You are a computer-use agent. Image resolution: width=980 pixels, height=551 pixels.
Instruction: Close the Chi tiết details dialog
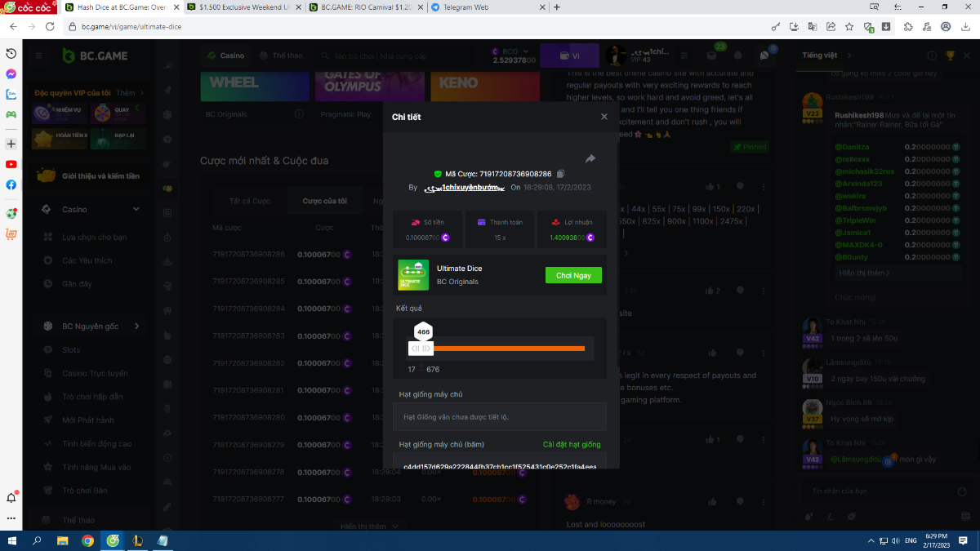coord(604,117)
